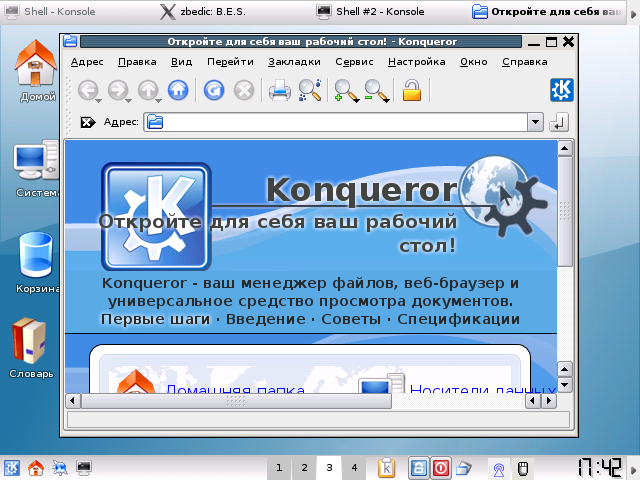Click the lock session panel icon
Screen dimensions: 640x480
tap(418, 468)
